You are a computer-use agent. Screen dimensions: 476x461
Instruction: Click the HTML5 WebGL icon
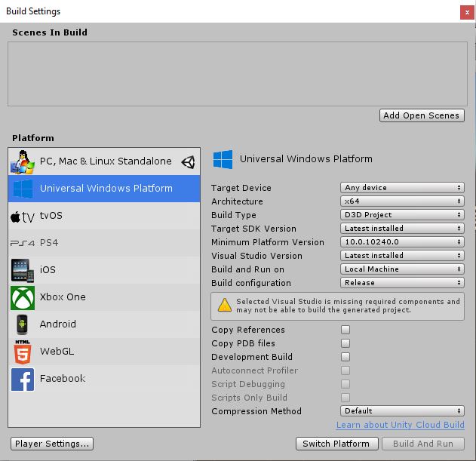coord(23,352)
